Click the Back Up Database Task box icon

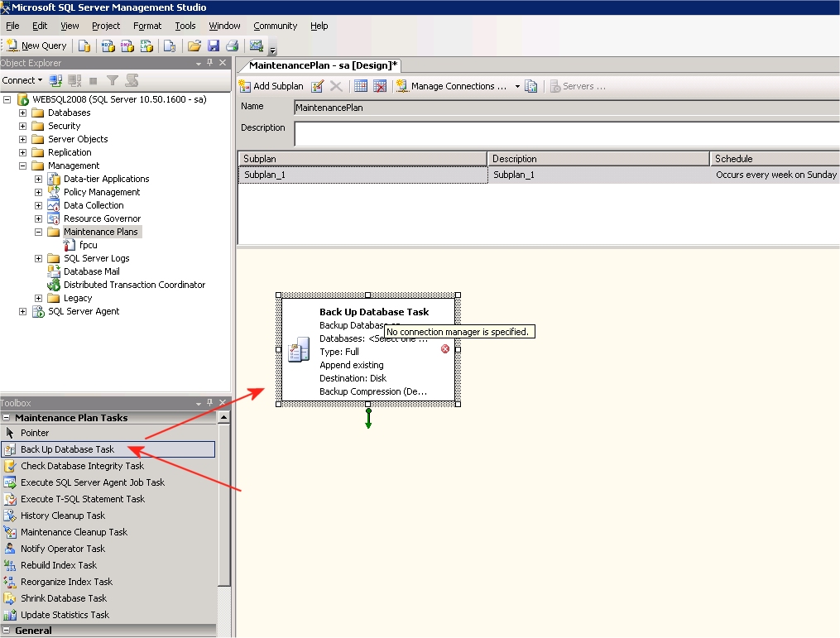point(299,350)
